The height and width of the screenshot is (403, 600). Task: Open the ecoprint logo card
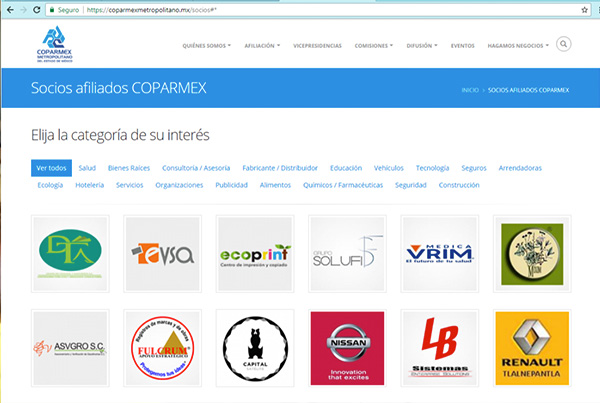255,254
